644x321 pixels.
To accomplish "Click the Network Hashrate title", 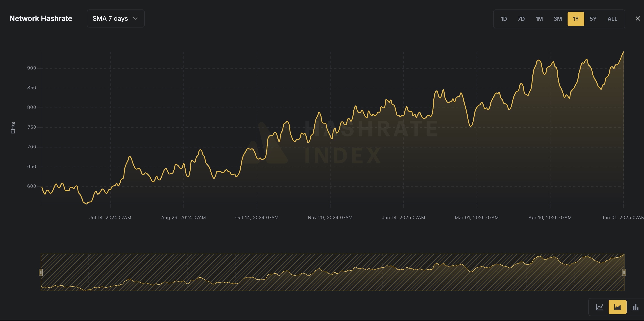I will (x=41, y=18).
